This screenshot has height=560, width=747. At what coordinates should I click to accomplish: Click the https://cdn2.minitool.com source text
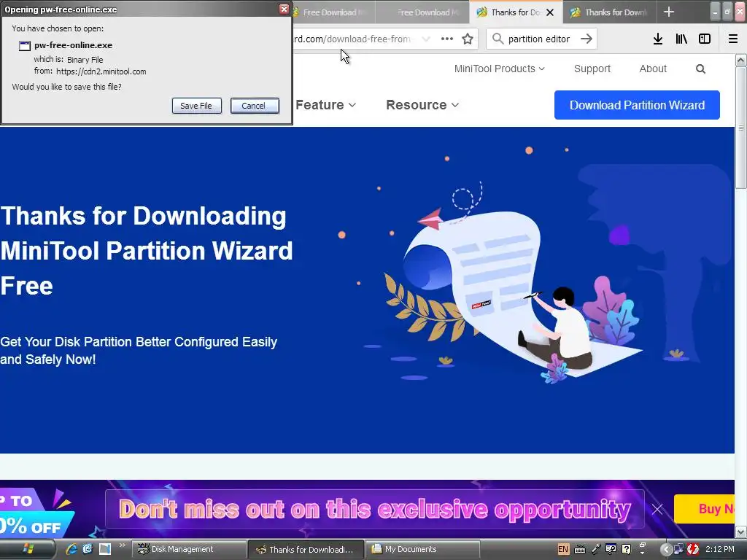[x=101, y=71]
